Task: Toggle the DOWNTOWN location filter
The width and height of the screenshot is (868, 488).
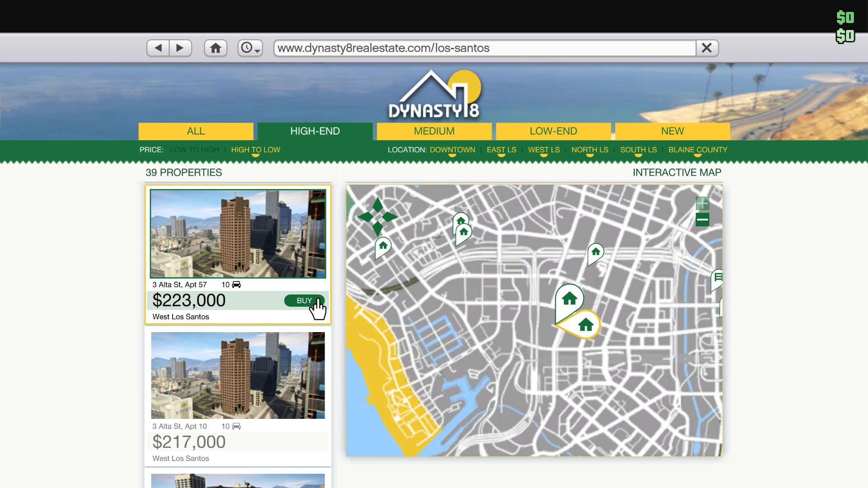Action: 452,150
